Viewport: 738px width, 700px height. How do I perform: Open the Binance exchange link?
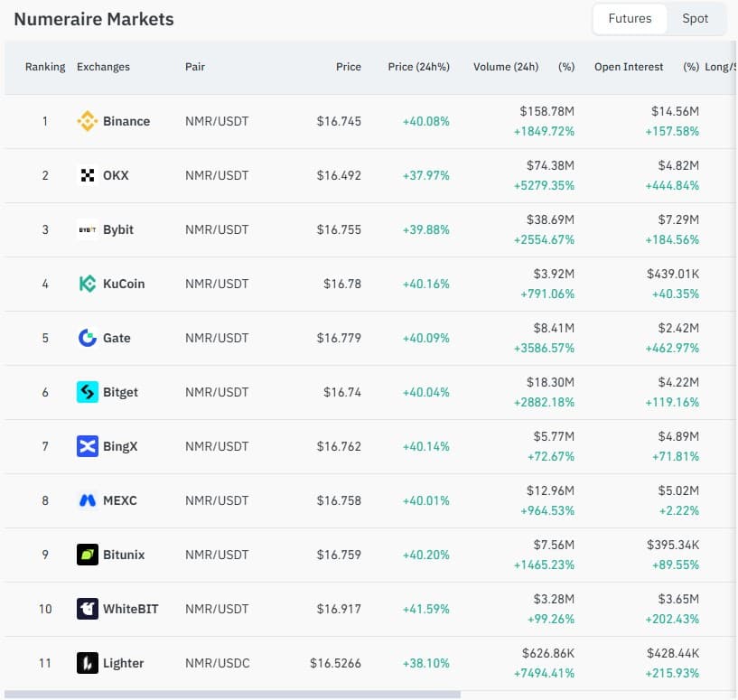coord(126,121)
